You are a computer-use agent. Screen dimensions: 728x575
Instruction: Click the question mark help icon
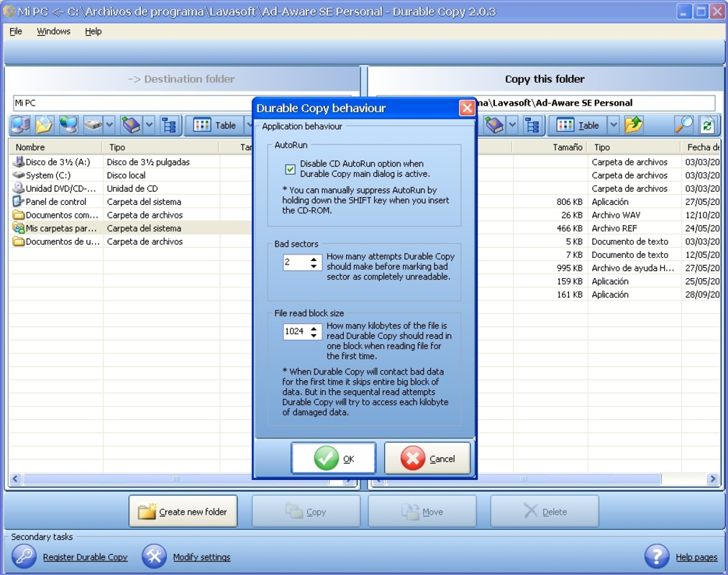657,556
